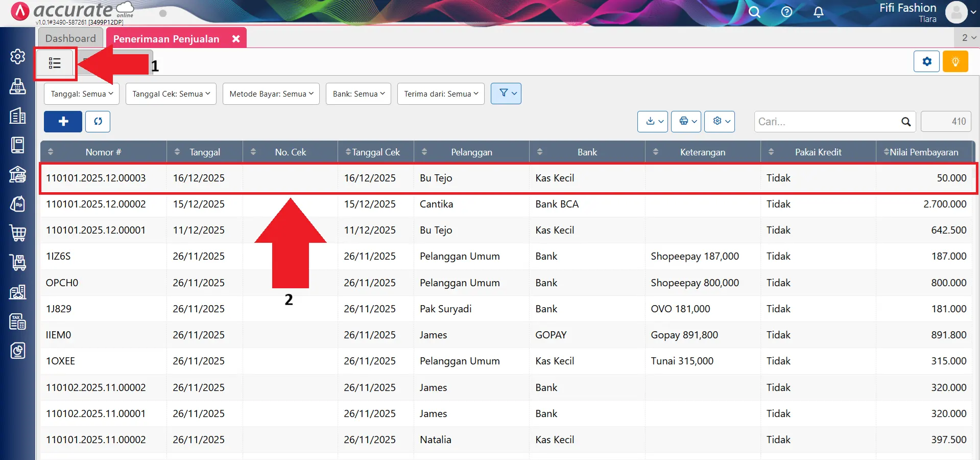Screen dimensions: 980x460
Task: Open the notifications bell
Action: [818, 12]
